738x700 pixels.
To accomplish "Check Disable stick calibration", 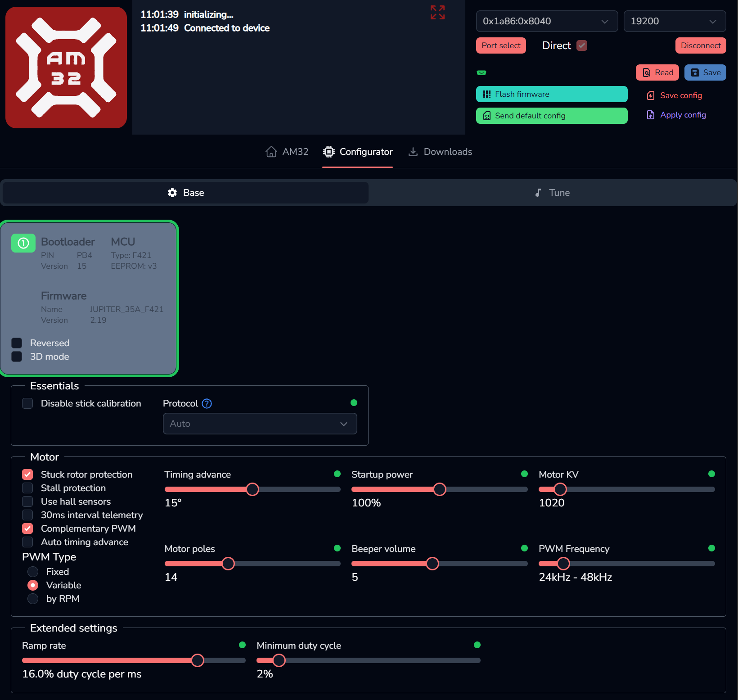I will (27, 403).
